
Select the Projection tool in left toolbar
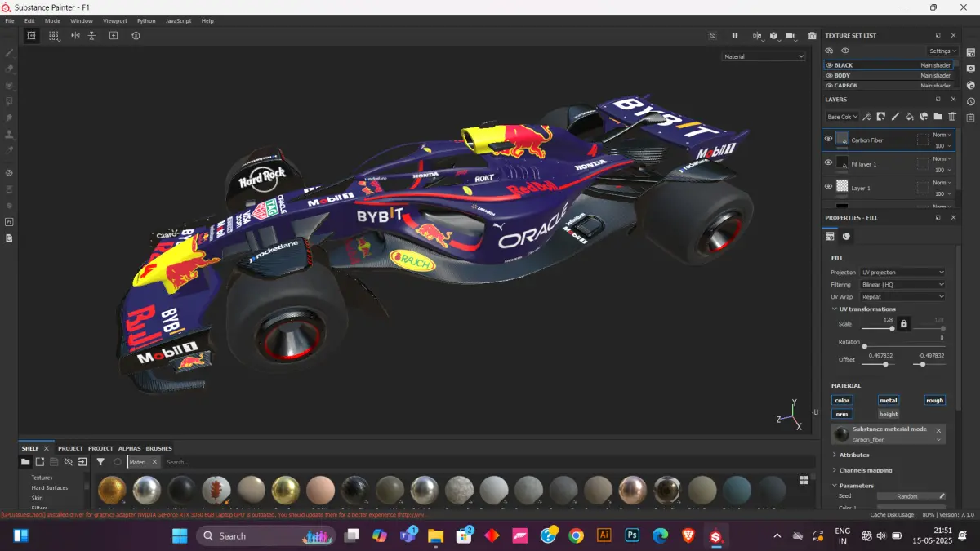(9, 85)
